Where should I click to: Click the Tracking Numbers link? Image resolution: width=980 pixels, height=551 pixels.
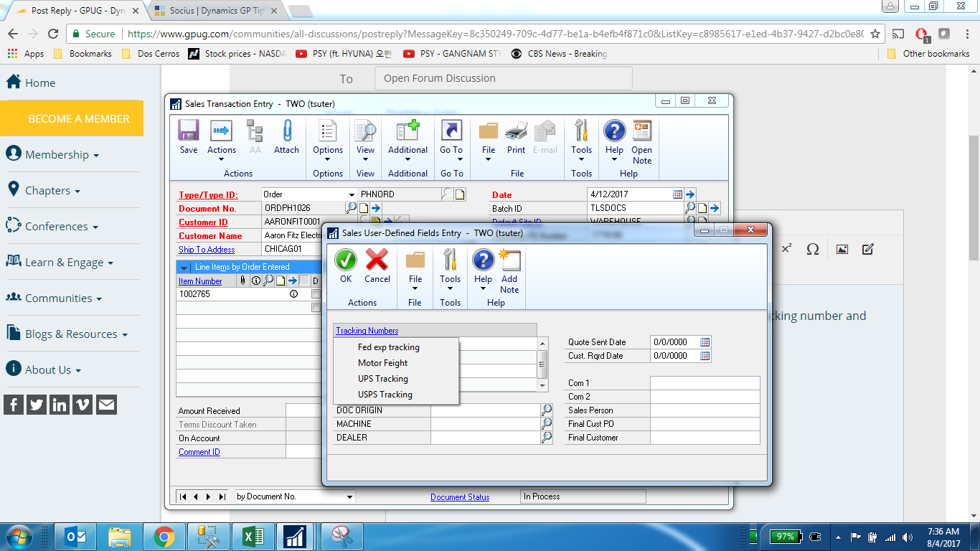click(367, 331)
